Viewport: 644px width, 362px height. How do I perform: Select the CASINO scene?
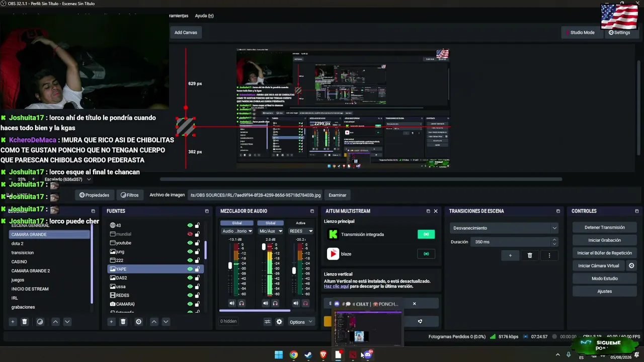point(49,261)
